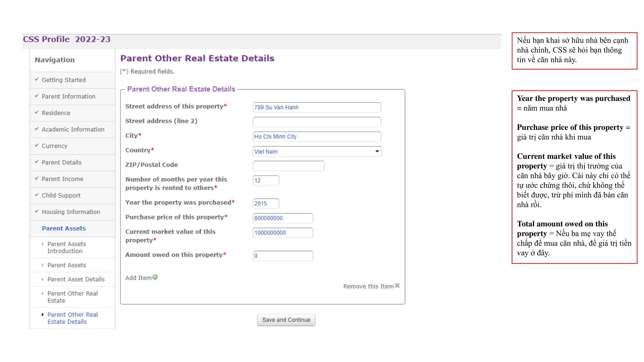Click the checkmark next to Parent Income
The height and width of the screenshot is (362, 644).
tap(37, 179)
